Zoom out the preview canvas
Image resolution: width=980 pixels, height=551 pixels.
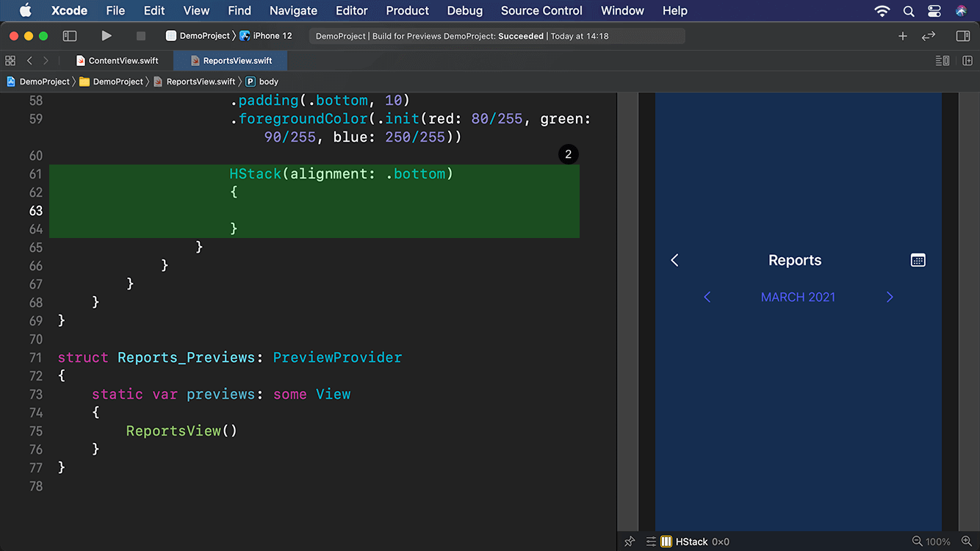(917, 541)
